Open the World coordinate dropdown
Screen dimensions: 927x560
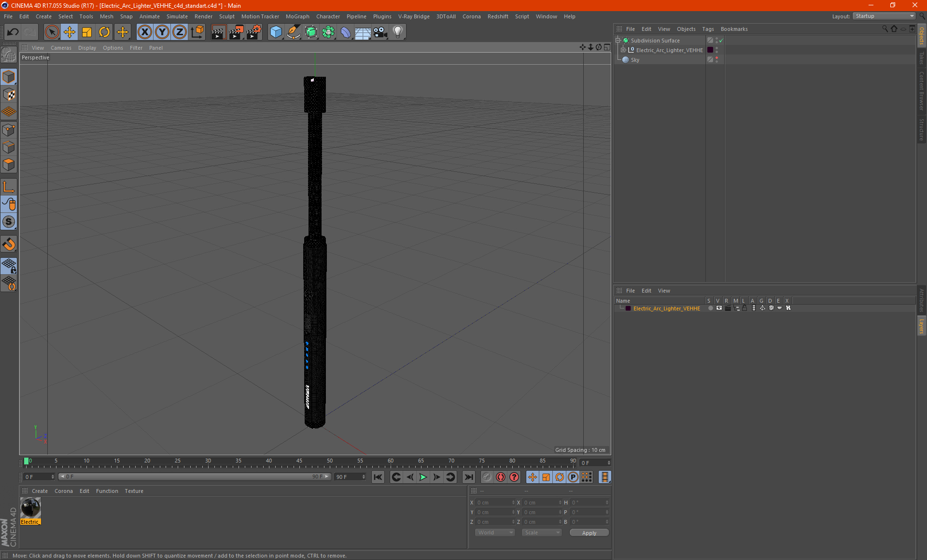click(495, 532)
